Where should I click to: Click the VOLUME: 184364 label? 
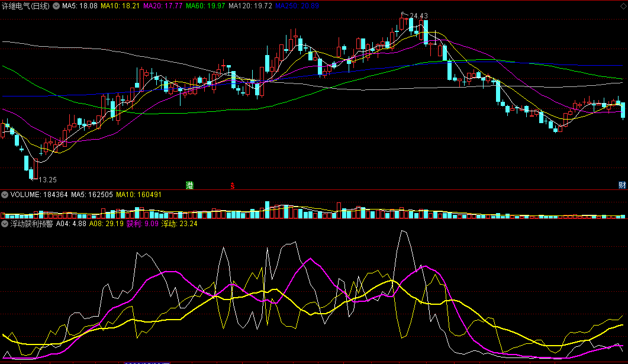coord(39,195)
